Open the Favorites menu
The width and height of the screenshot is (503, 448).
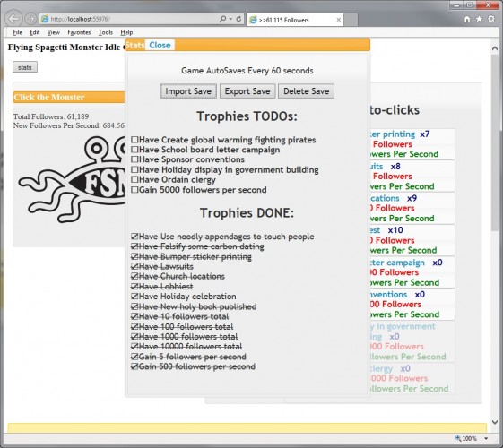tap(79, 32)
